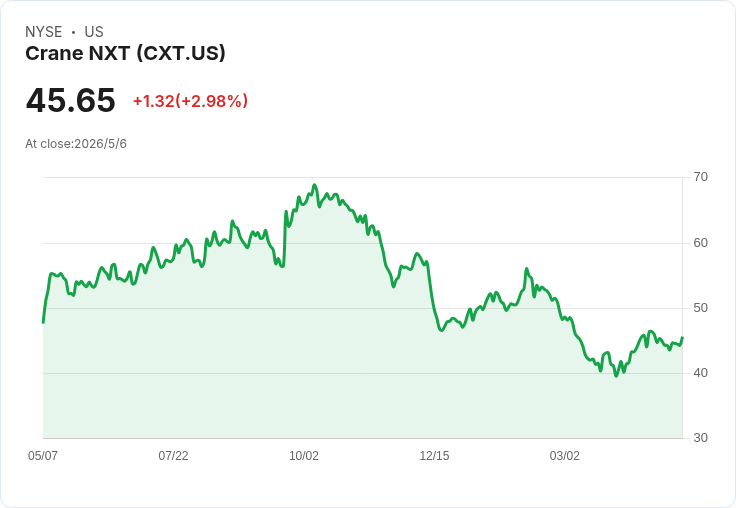This screenshot has width=736, height=508.
Task: Click the 60 price axis label
Action: coord(700,243)
